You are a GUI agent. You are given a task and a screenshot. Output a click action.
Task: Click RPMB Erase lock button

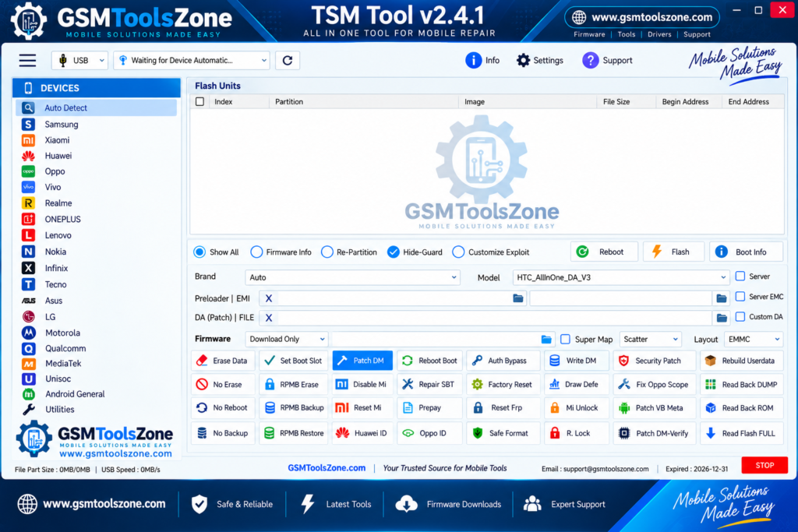(294, 385)
